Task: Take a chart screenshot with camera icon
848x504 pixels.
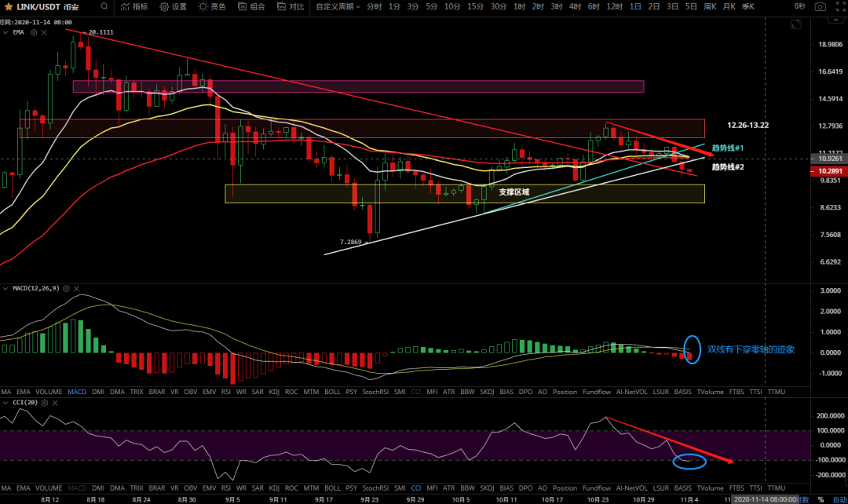Action: (x=820, y=6)
